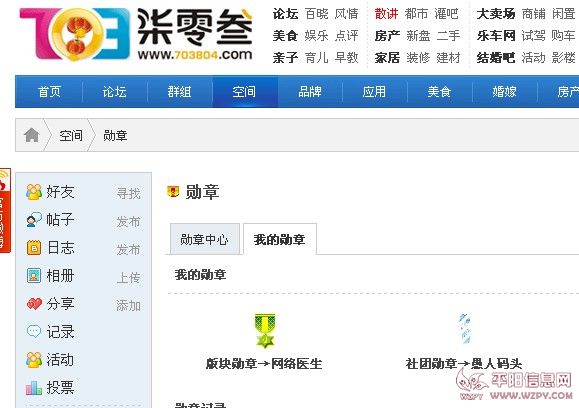Open the 好友 friends icon in sidebar

point(34,192)
